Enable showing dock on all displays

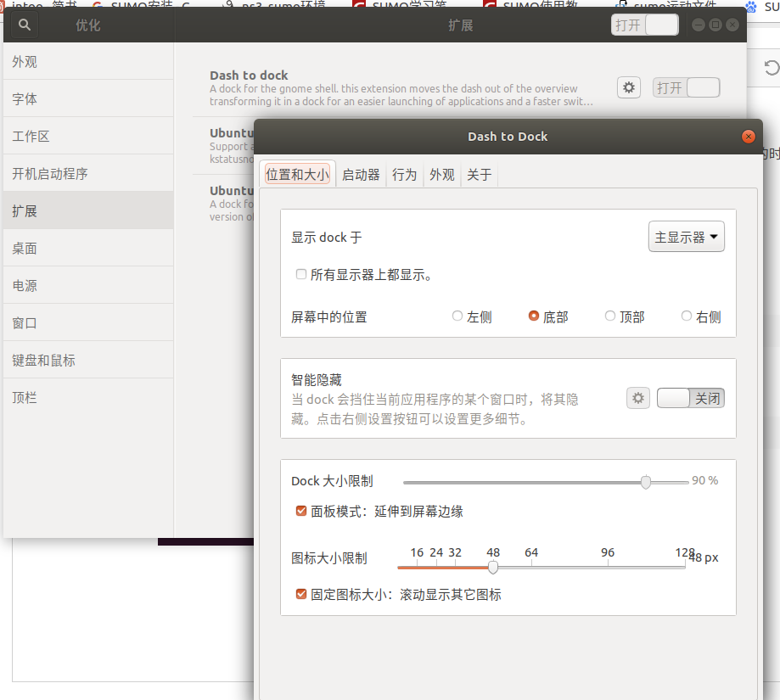pos(300,273)
